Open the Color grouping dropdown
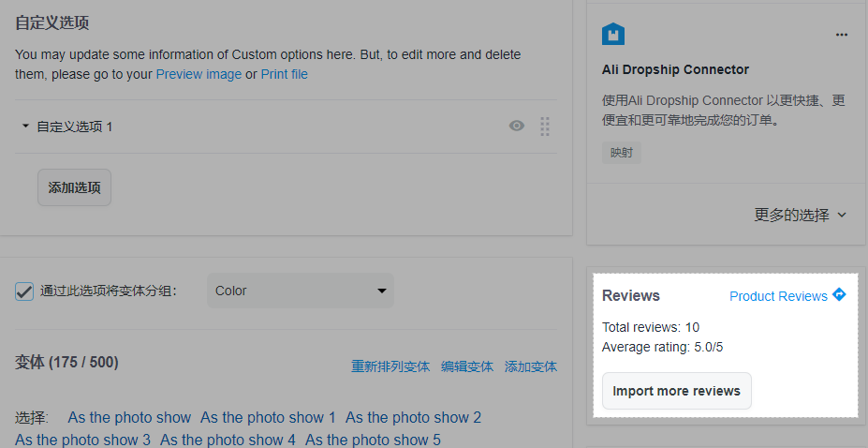 (x=300, y=291)
